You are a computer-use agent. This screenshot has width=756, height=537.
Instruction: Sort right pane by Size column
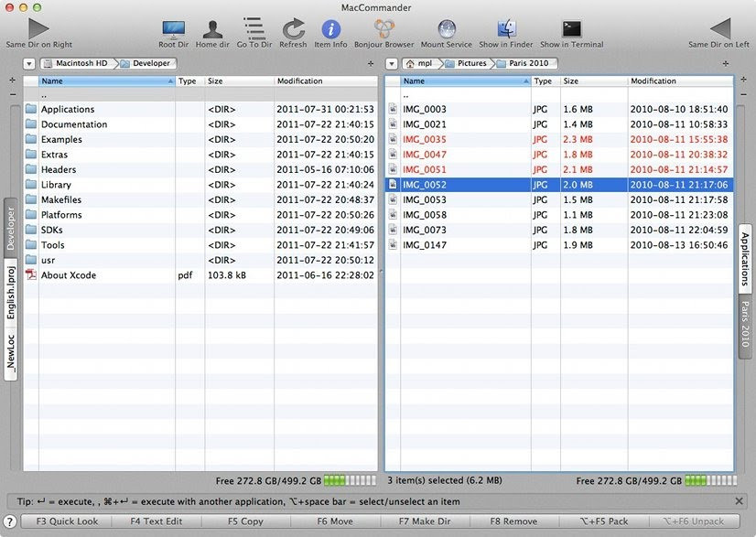pos(594,81)
